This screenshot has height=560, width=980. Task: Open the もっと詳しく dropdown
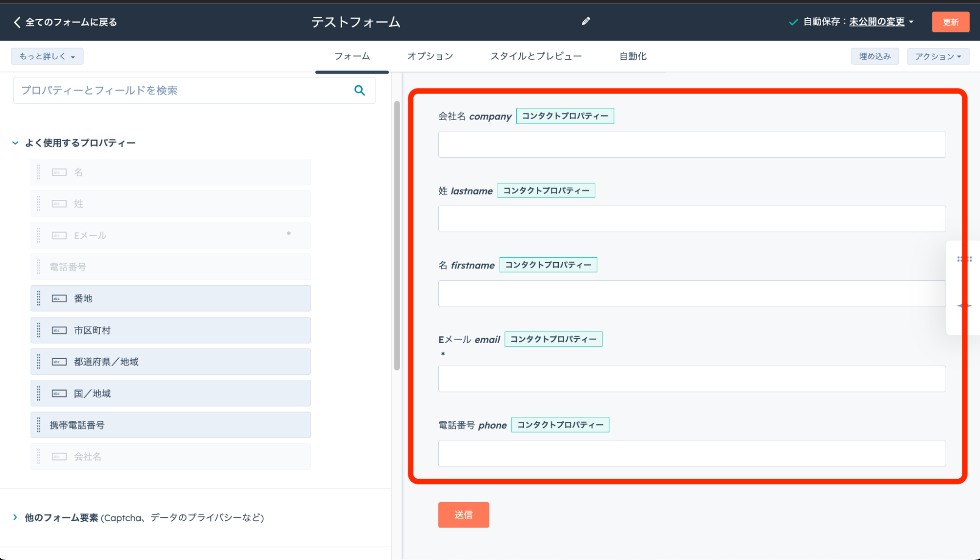point(47,56)
